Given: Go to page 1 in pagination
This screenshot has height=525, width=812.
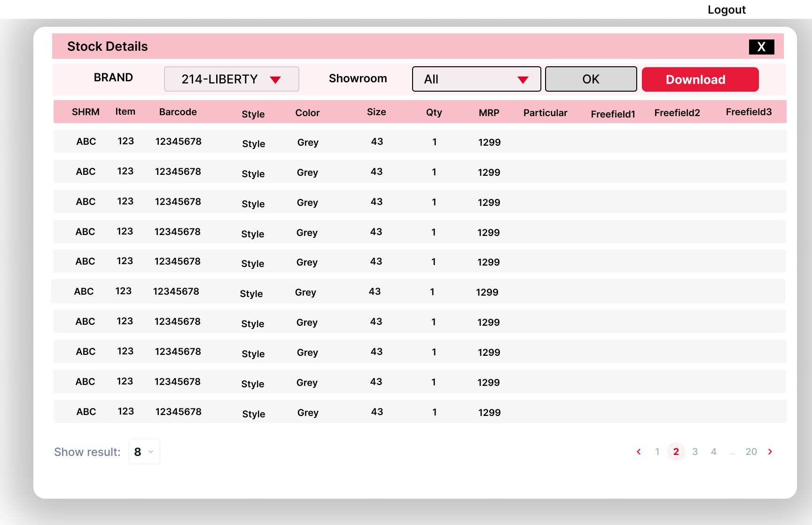Looking at the screenshot, I should [x=657, y=452].
